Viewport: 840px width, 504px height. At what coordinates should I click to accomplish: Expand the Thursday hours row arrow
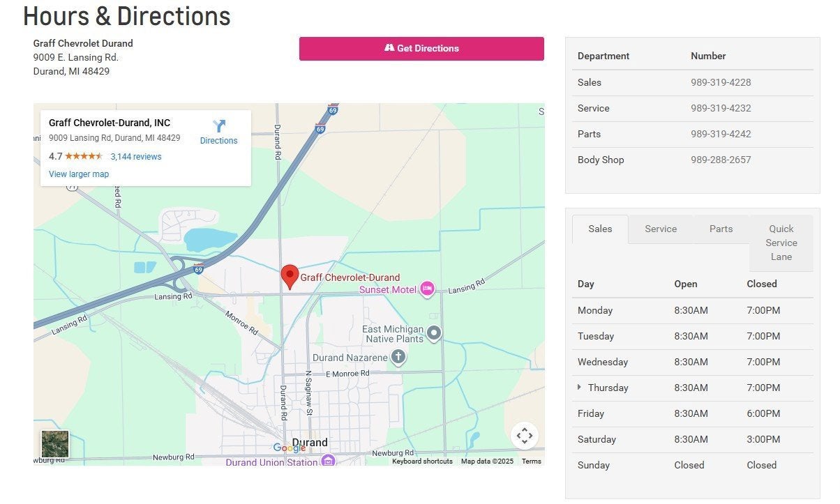[x=579, y=387]
